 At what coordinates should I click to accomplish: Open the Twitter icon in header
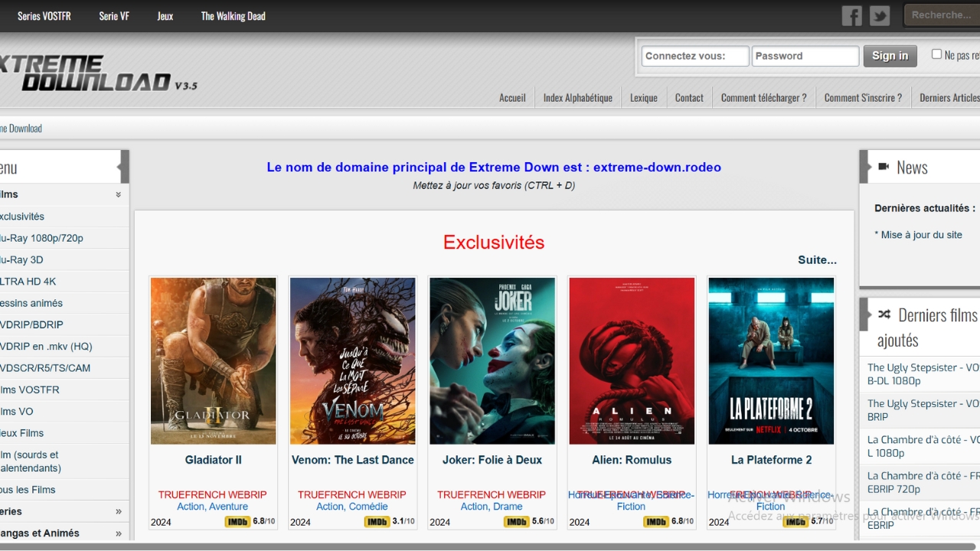pyautogui.click(x=880, y=16)
